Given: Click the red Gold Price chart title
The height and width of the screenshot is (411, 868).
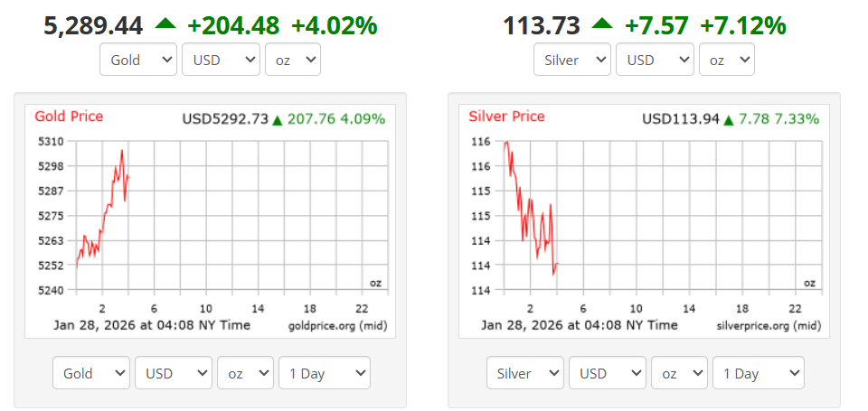Looking at the screenshot, I should (69, 117).
